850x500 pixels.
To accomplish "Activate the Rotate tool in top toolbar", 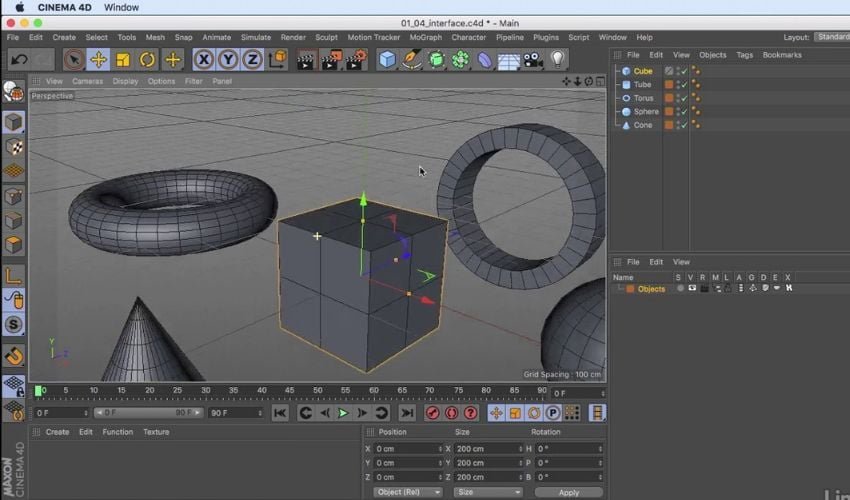I will [x=147, y=60].
